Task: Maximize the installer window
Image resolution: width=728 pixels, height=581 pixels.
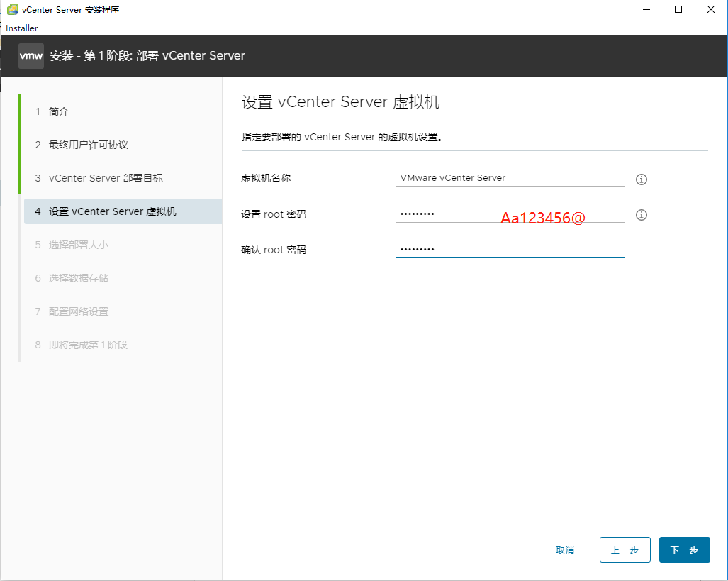Action: (678, 9)
